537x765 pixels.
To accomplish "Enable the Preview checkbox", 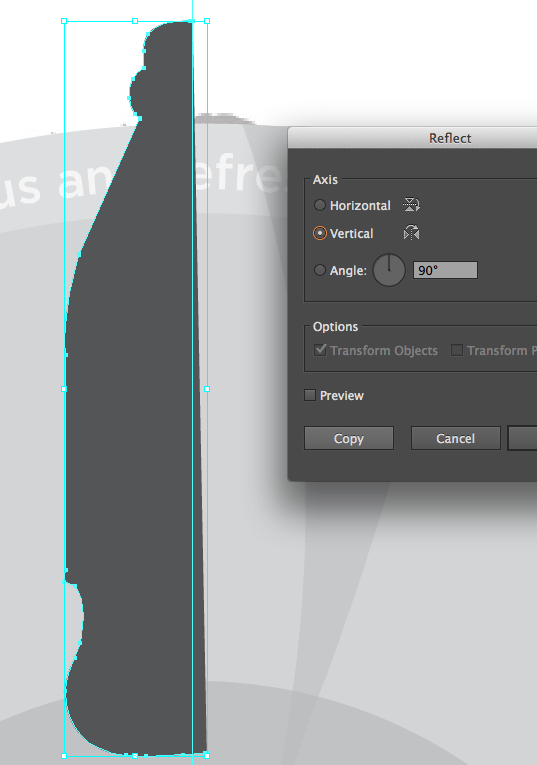I will [310, 395].
